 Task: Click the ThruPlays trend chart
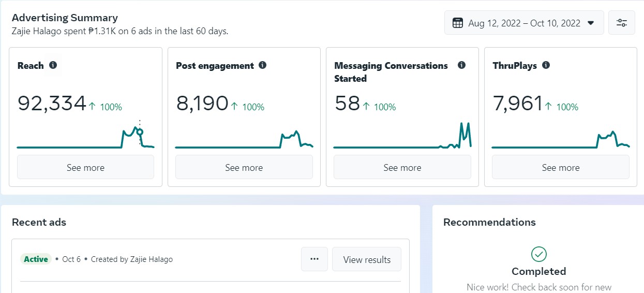[x=560, y=141]
